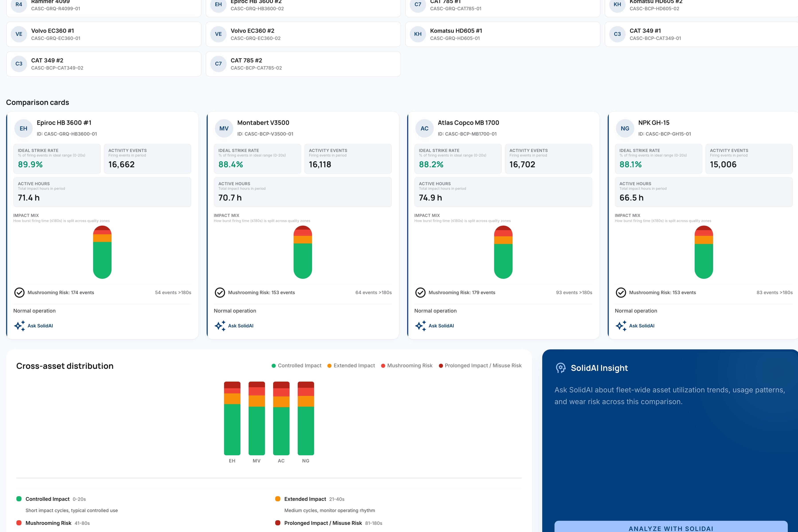Click the '93 events >180s' text
798x532 pixels.
(x=574, y=292)
